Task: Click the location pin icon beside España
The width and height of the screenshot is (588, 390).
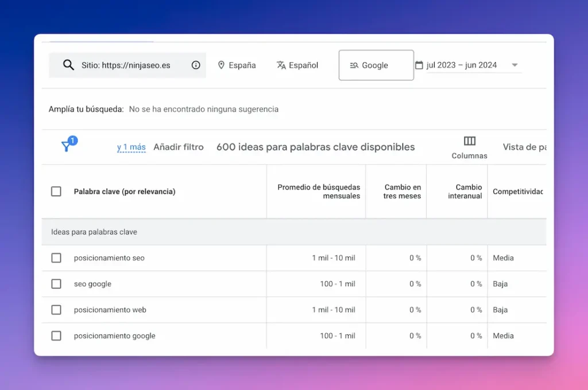Action: coord(221,65)
